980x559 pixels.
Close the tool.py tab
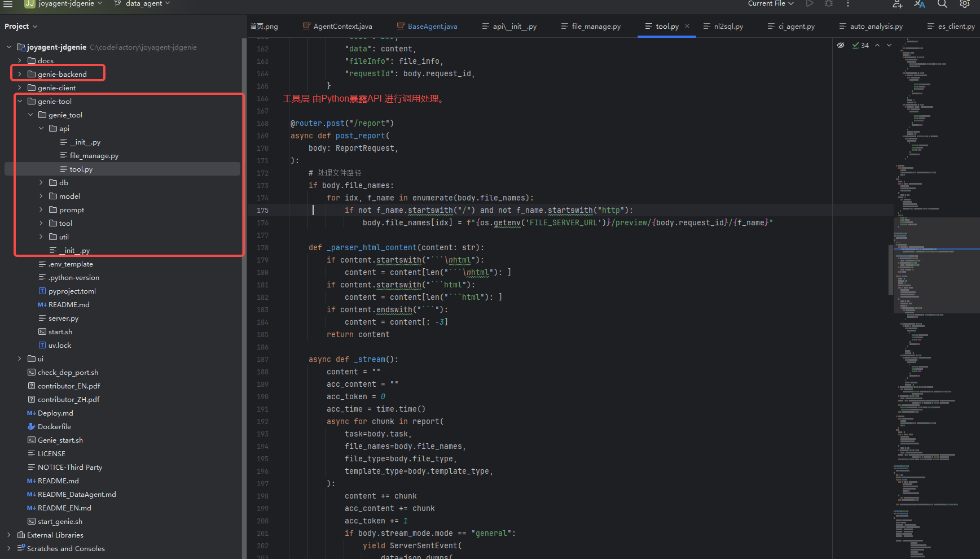[687, 26]
